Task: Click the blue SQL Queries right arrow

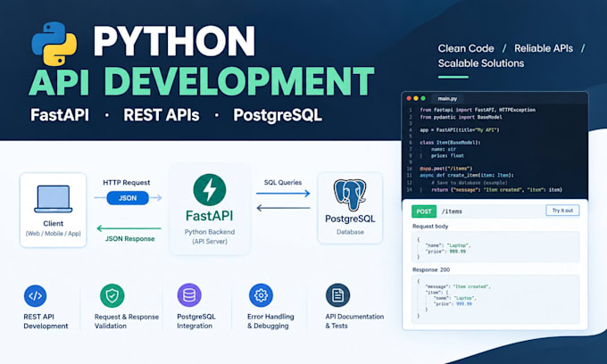Action: coord(283,193)
